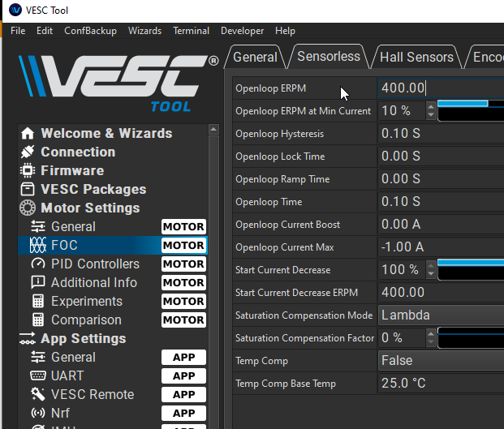The image size is (504, 429).
Task: Click the gauge icon beside PID Controllers
Action: pos(37,264)
